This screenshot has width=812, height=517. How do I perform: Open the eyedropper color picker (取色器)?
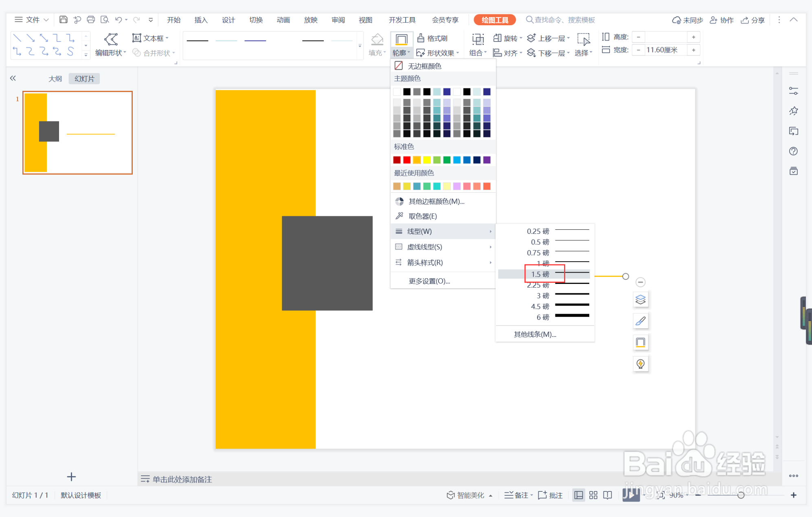click(x=422, y=216)
